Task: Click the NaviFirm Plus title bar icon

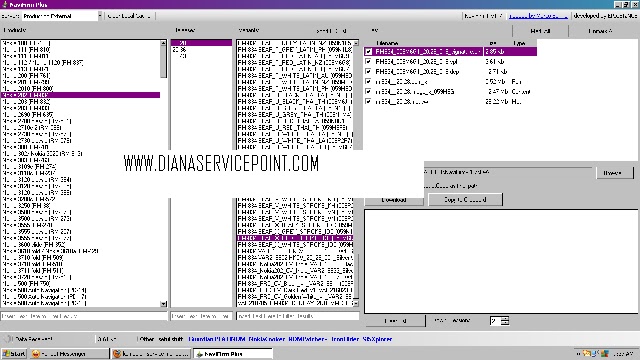Action: pos(4,4)
